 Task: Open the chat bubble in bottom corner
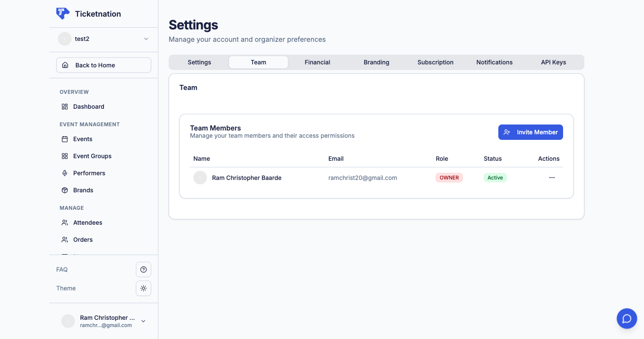click(x=627, y=319)
